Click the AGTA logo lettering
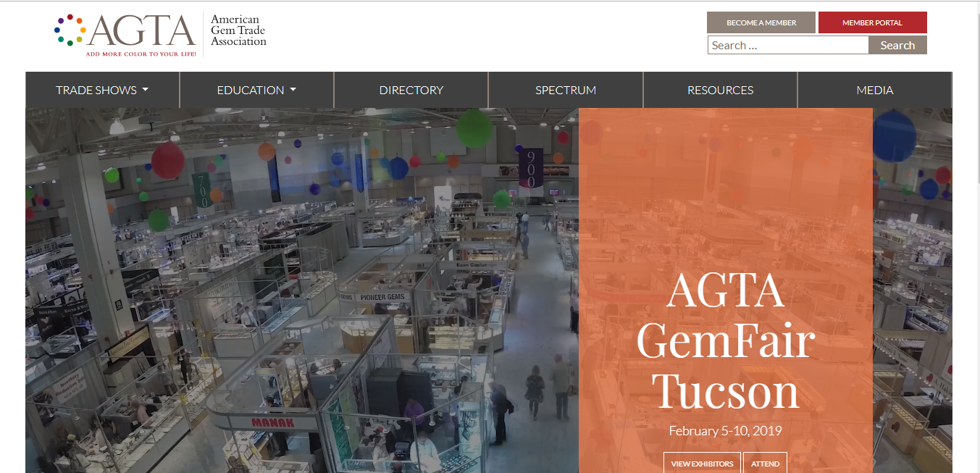Viewport: 980px width, 473px height. click(x=142, y=30)
